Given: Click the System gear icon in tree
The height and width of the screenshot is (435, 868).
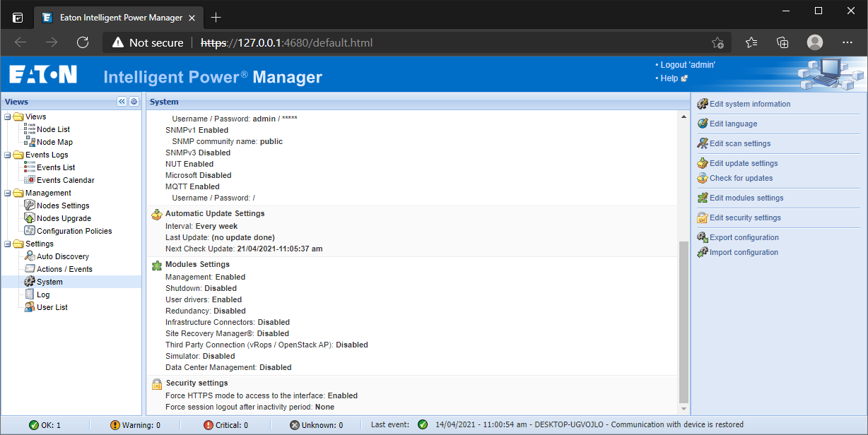Looking at the screenshot, I should [x=30, y=282].
